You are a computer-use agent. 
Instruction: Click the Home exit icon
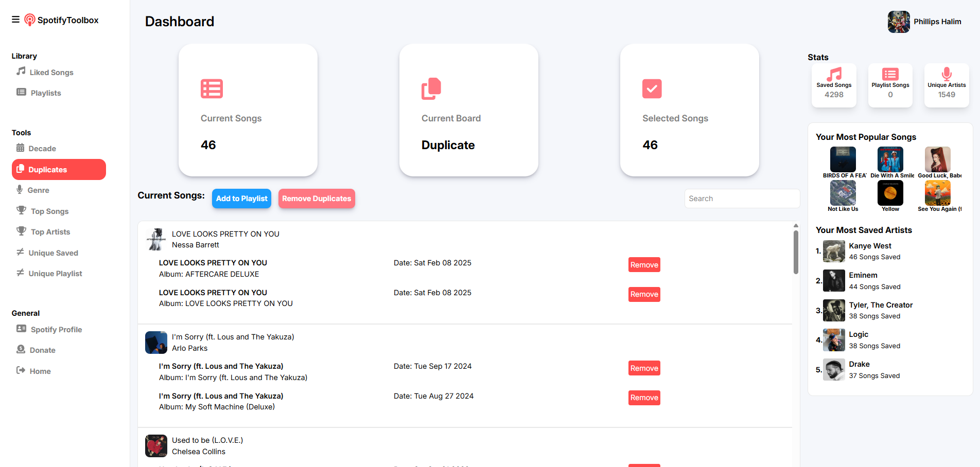pyautogui.click(x=21, y=370)
